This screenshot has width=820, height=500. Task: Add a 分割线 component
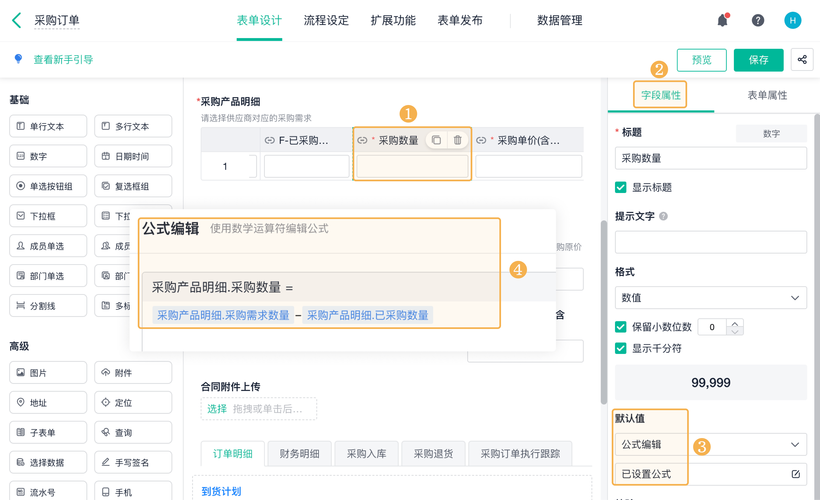point(48,305)
